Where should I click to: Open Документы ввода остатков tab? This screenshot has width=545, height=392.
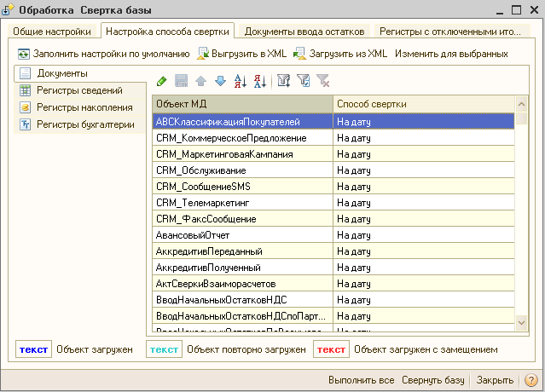click(304, 32)
